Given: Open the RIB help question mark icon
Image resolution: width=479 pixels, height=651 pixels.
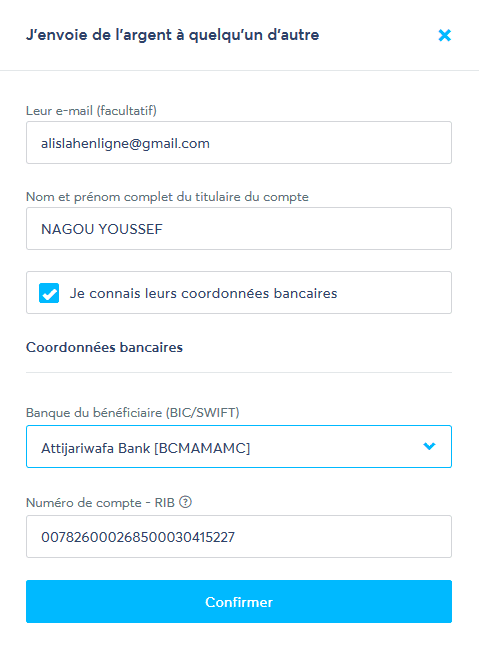Looking at the screenshot, I should 185,502.
